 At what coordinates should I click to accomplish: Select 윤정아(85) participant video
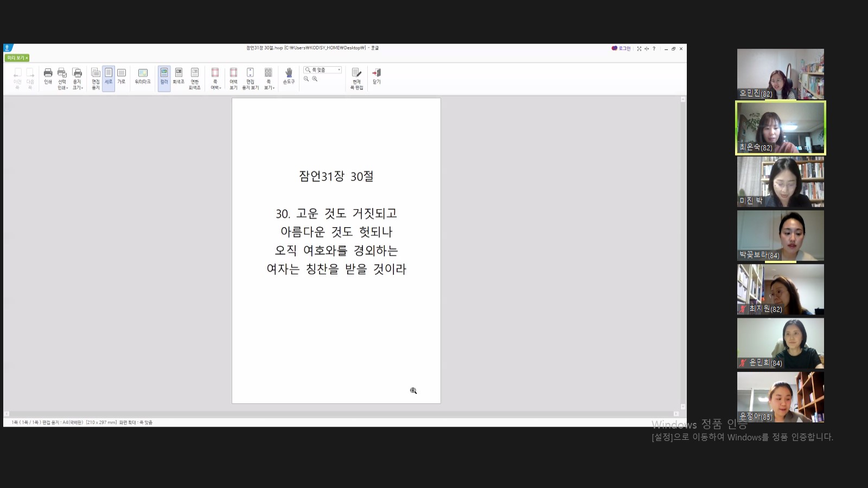pyautogui.click(x=781, y=397)
